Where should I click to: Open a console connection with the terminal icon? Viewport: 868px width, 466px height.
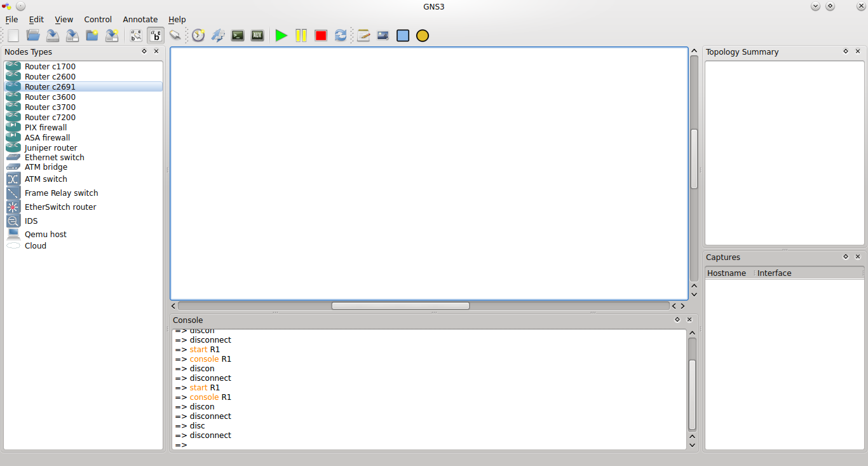pyautogui.click(x=237, y=35)
